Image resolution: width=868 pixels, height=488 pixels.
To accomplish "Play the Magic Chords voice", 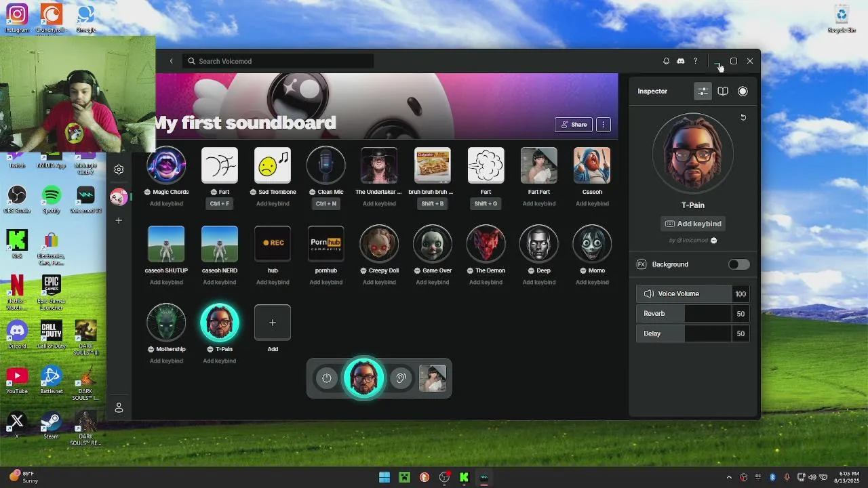I will (x=166, y=165).
